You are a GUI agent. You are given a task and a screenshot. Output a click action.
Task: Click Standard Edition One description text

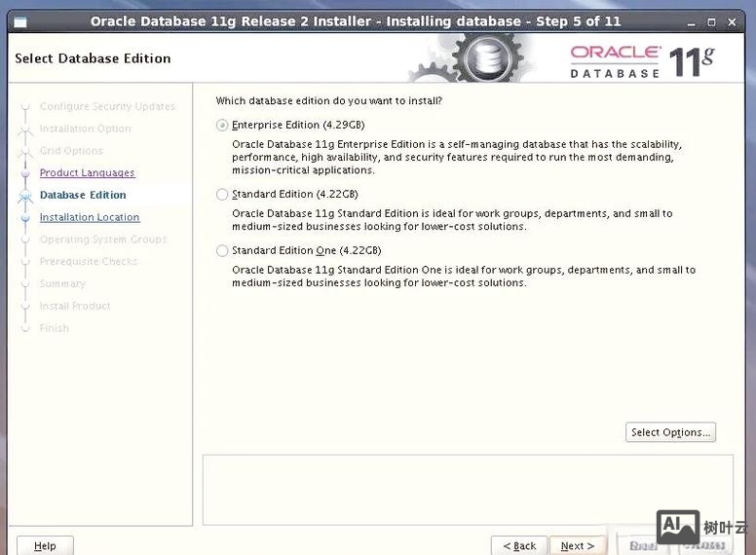[464, 277]
